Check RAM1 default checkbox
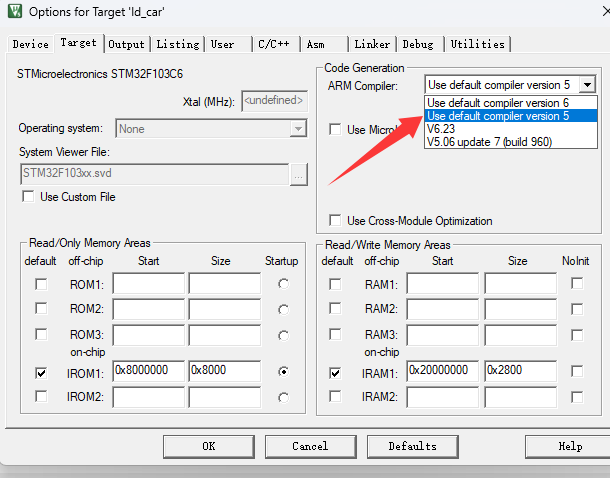The image size is (610, 478). (x=335, y=284)
